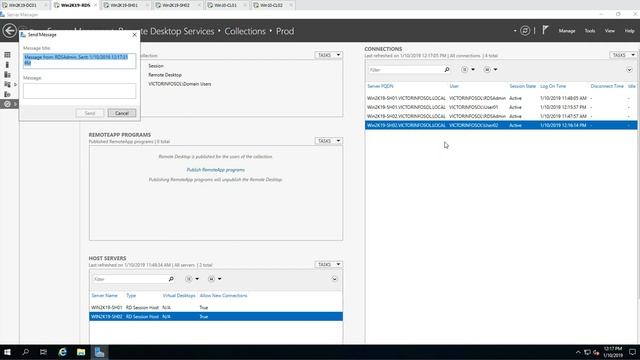Select the highlighted Remote Desktop Services sidebar icon
Viewport: 640px width, 360px height.
pyautogui.click(x=7, y=104)
